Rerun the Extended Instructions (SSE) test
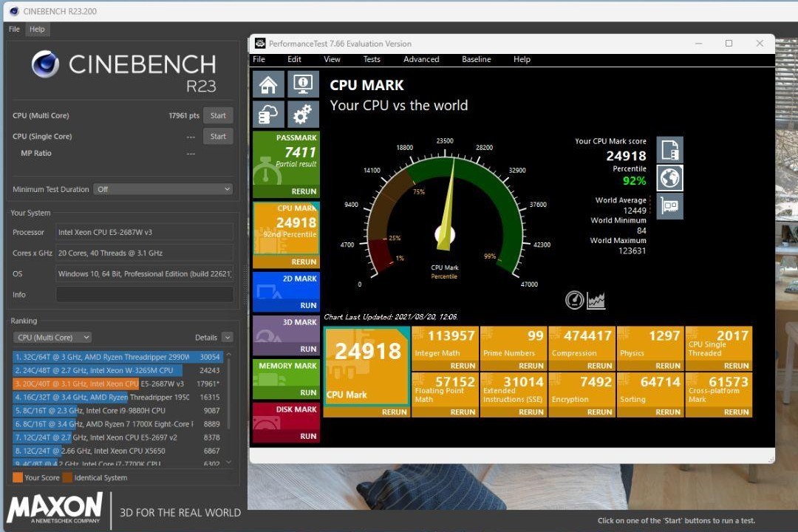Viewport: 798px width, 532px height. (531, 412)
